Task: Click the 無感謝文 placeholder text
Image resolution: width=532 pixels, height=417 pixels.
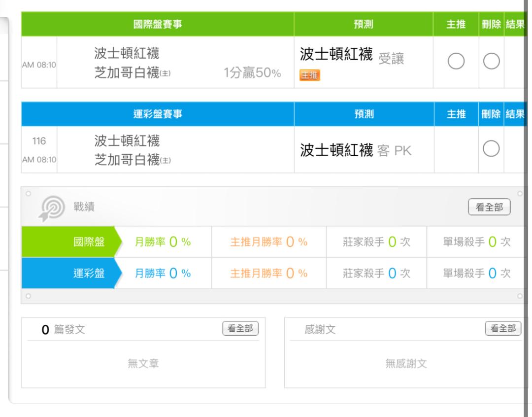Action: [406, 364]
